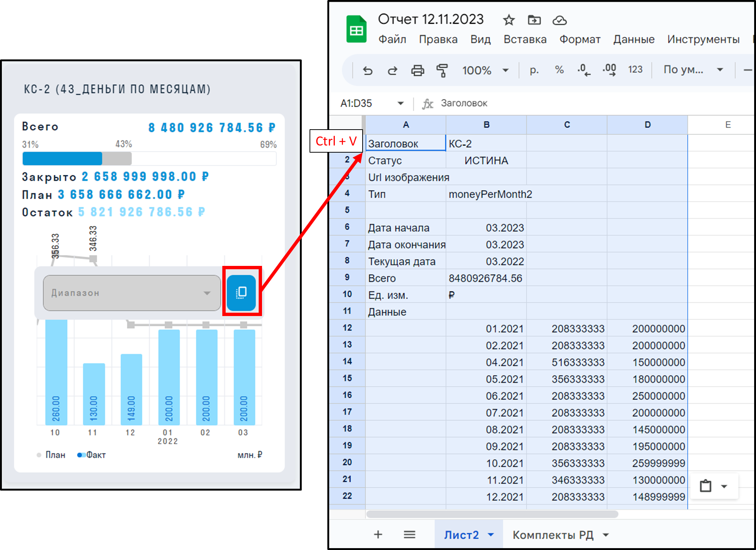The width and height of the screenshot is (756, 550).
Task: Open the all sheets list icon
Action: tap(409, 534)
